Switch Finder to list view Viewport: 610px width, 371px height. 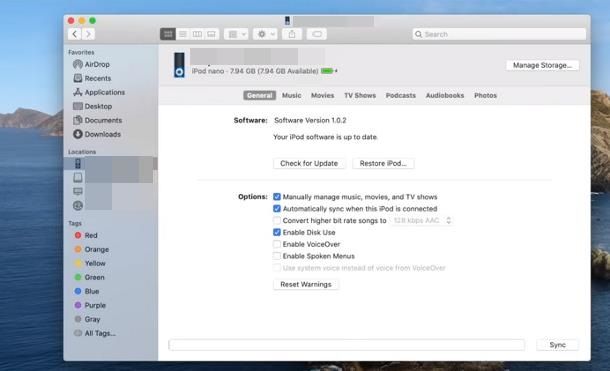point(182,34)
